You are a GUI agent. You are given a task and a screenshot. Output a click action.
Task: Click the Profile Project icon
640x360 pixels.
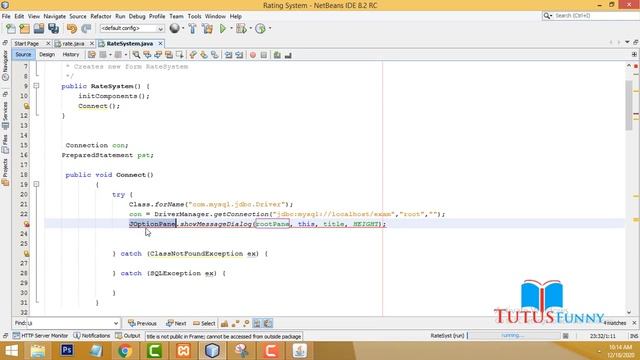tap(260, 29)
